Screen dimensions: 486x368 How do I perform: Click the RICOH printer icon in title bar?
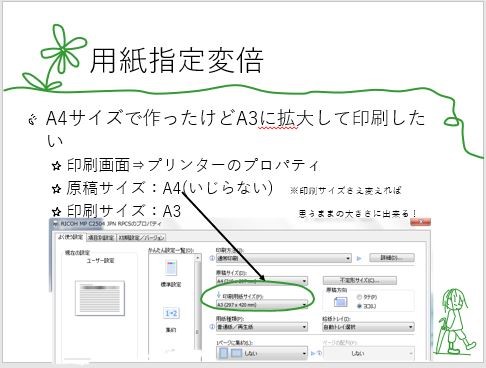point(55,224)
